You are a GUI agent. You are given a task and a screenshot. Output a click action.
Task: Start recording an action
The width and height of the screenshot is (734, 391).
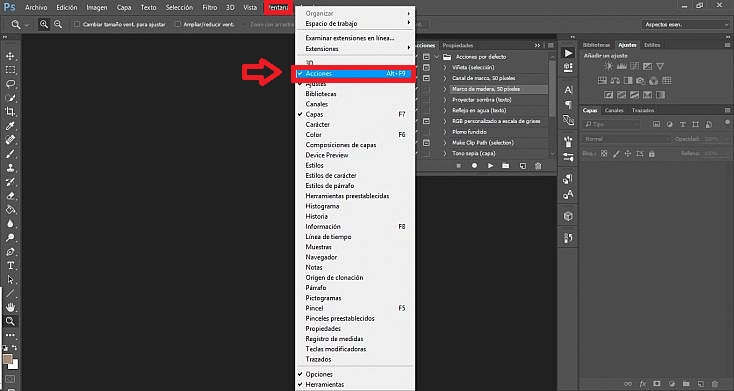[x=474, y=166]
